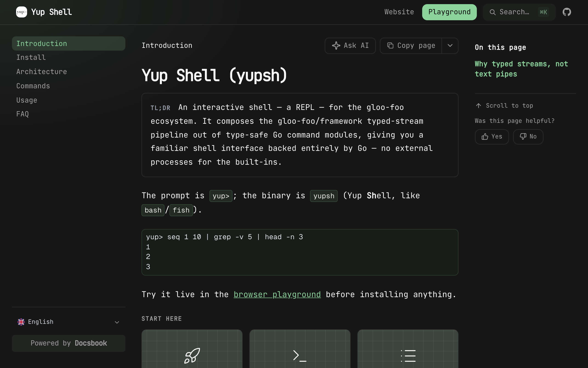Click the thumbs-up icon
This screenshot has width=588, height=368.
pyautogui.click(x=485, y=137)
